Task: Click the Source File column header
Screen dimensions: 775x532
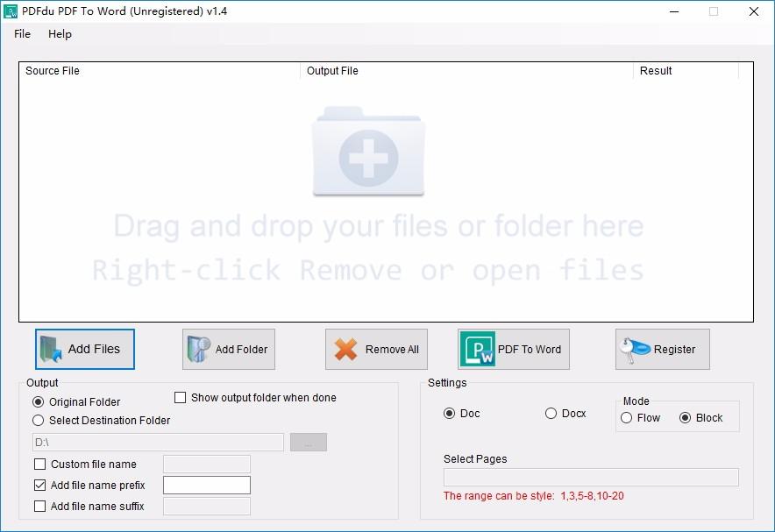Action: (x=160, y=71)
